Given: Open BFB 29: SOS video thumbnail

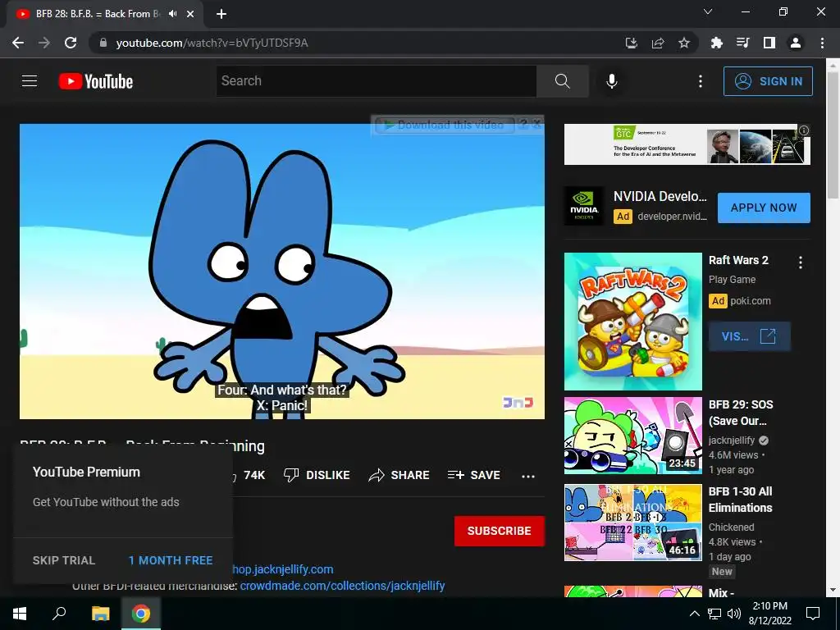Looking at the screenshot, I should (632, 436).
